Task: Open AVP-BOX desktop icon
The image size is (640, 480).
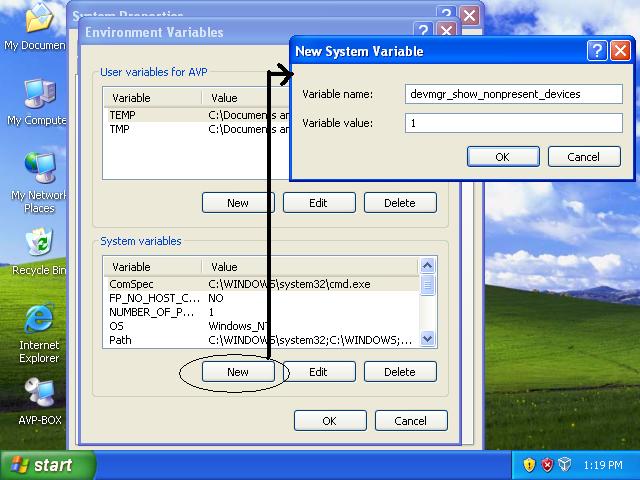Action: click(40, 402)
